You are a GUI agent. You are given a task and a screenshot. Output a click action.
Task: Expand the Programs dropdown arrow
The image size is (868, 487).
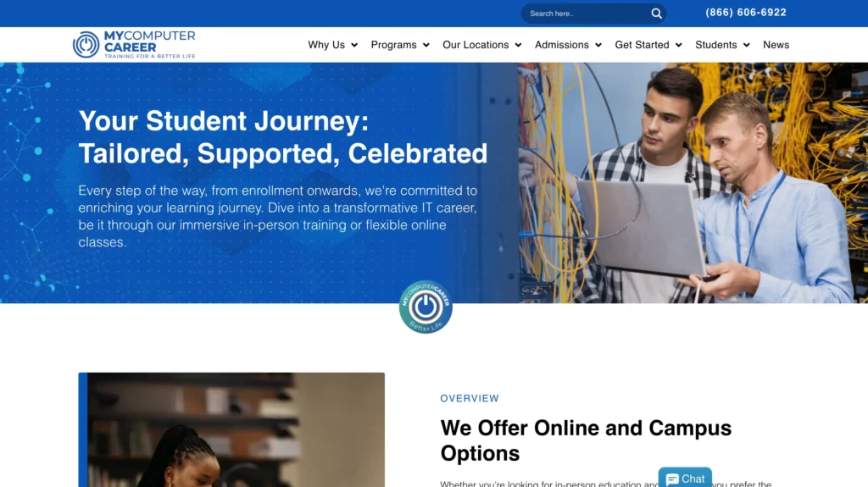point(426,45)
